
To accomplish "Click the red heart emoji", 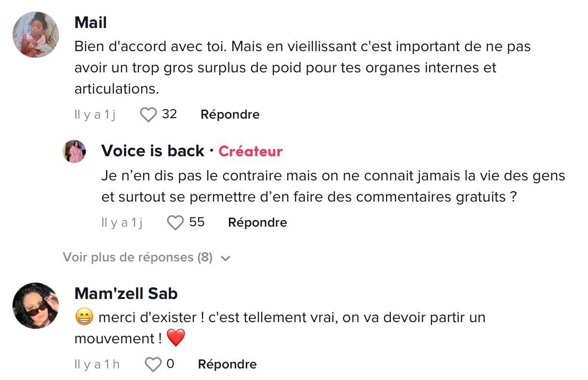I will [x=176, y=338].
